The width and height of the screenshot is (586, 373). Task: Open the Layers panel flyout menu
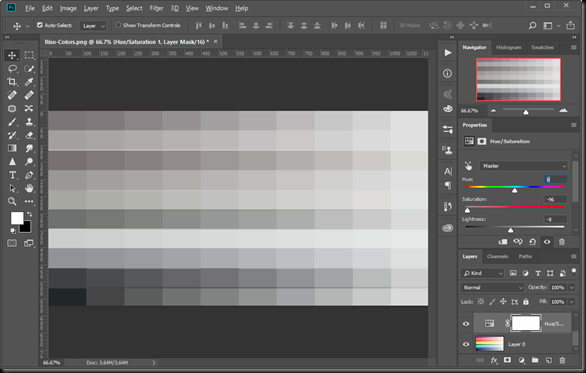click(x=574, y=256)
